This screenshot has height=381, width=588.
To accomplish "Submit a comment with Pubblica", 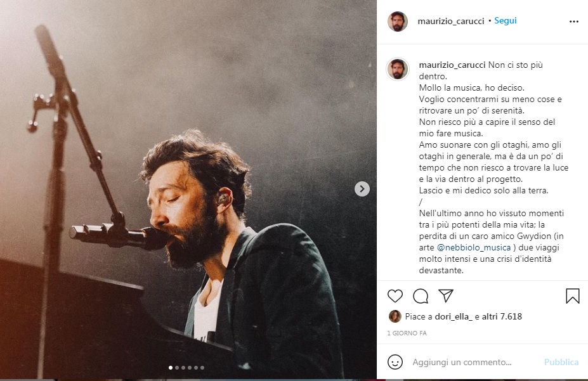I will click(x=561, y=362).
